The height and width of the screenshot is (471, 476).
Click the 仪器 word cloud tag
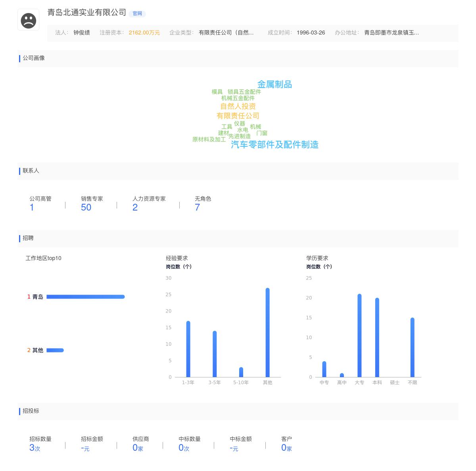240,124
